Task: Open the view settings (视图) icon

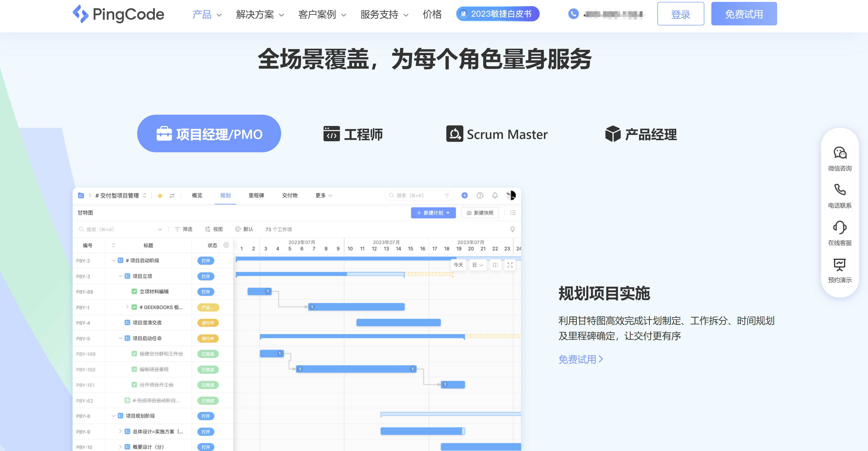Action: pos(208,229)
